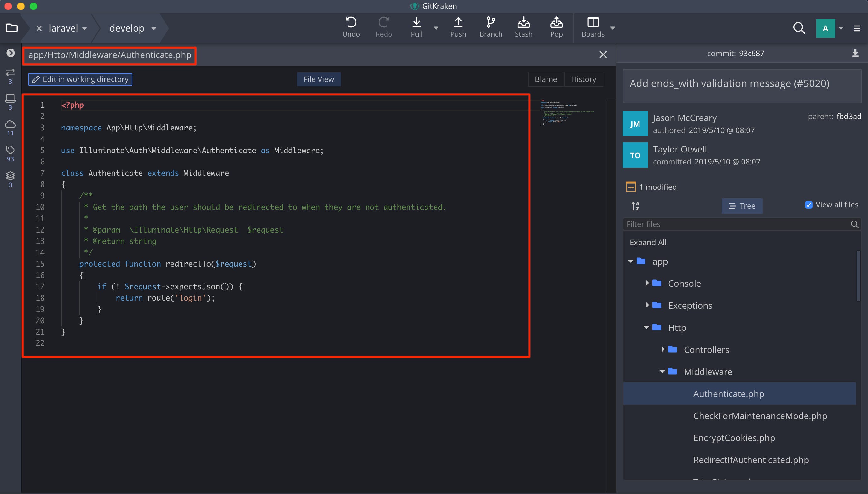
Task: Click the Search icon top right
Action: pyautogui.click(x=798, y=28)
